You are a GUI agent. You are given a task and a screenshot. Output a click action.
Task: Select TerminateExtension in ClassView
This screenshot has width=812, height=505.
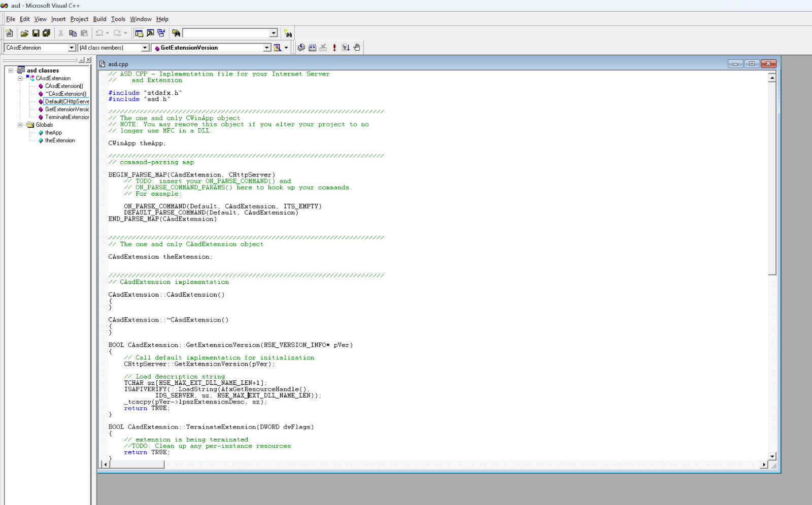click(66, 117)
